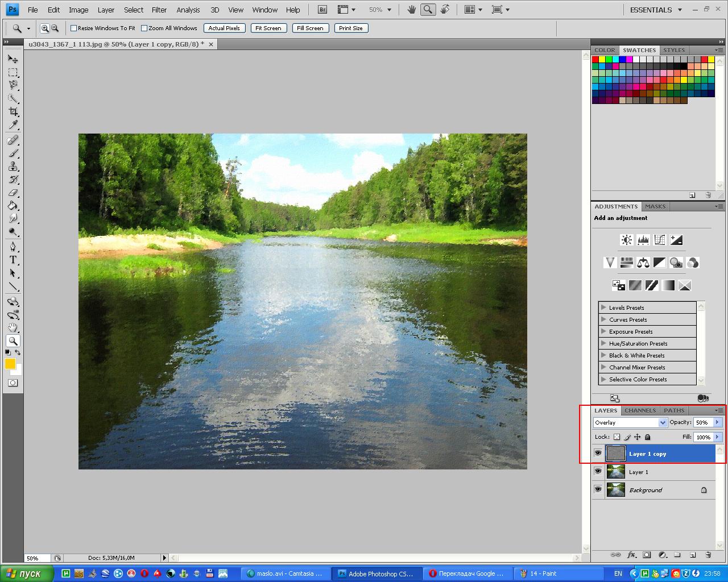The height and width of the screenshot is (582, 728).
Task: Close the u3043_1367_1 113.jpg document tab
Action: [x=212, y=44]
